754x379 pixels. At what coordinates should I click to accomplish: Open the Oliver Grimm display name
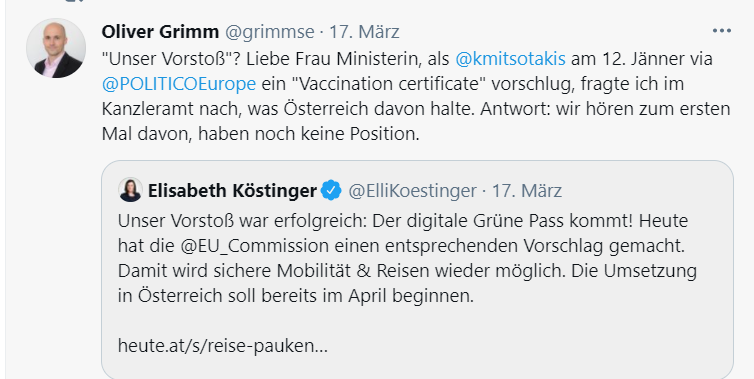160,32
